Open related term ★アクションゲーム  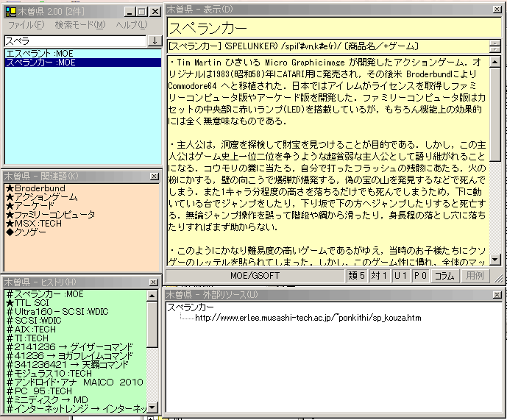42,197
